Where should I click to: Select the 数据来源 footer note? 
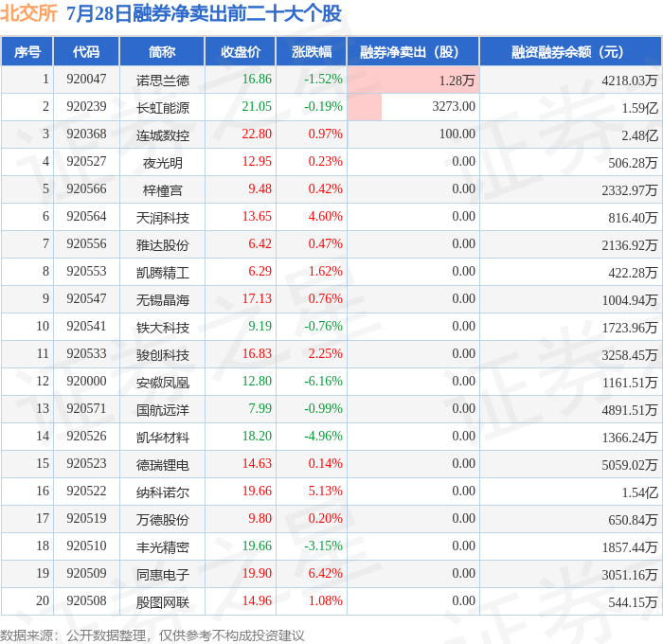pos(152,635)
